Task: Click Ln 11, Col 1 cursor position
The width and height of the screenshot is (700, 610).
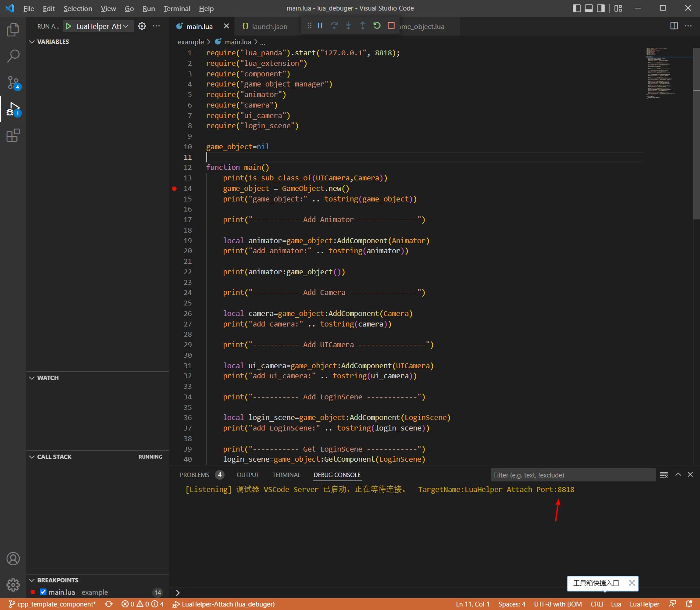Action: [x=472, y=604]
